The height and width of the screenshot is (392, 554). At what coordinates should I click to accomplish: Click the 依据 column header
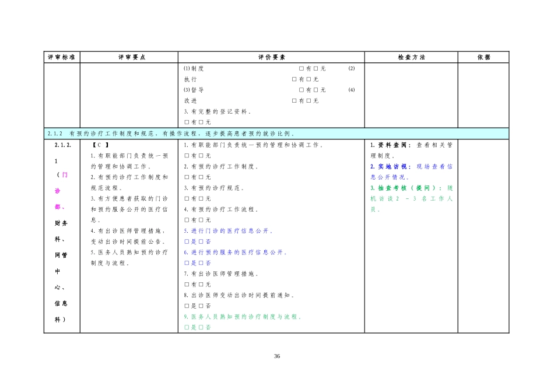pos(483,57)
